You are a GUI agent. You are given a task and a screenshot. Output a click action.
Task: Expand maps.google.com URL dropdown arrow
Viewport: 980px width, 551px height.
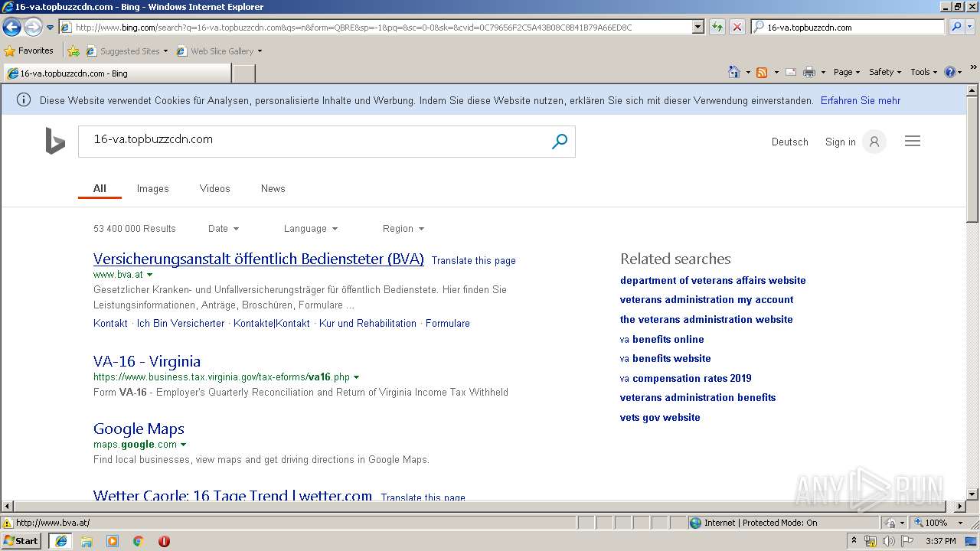click(184, 445)
